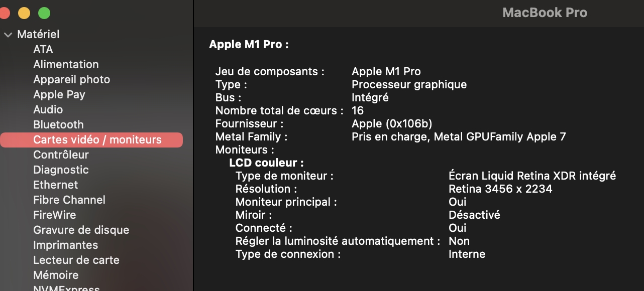This screenshot has width=644, height=291.
Task: Show Imprimantes information
Action: coord(66,245)
